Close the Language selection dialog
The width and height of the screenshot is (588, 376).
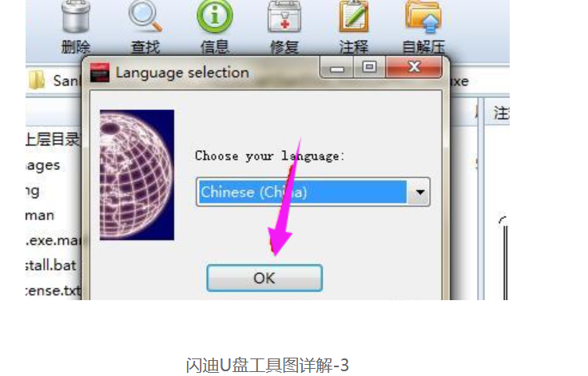point(414,68)
